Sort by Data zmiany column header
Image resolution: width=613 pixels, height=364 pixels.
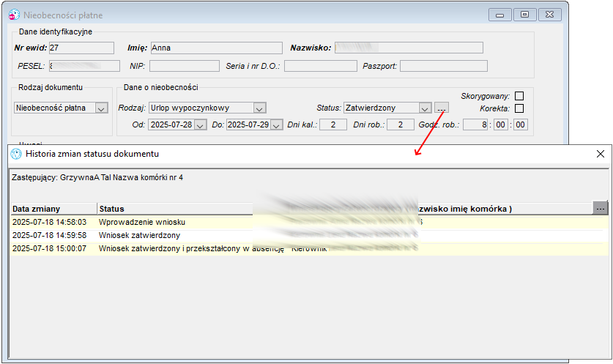coord(54,209)
